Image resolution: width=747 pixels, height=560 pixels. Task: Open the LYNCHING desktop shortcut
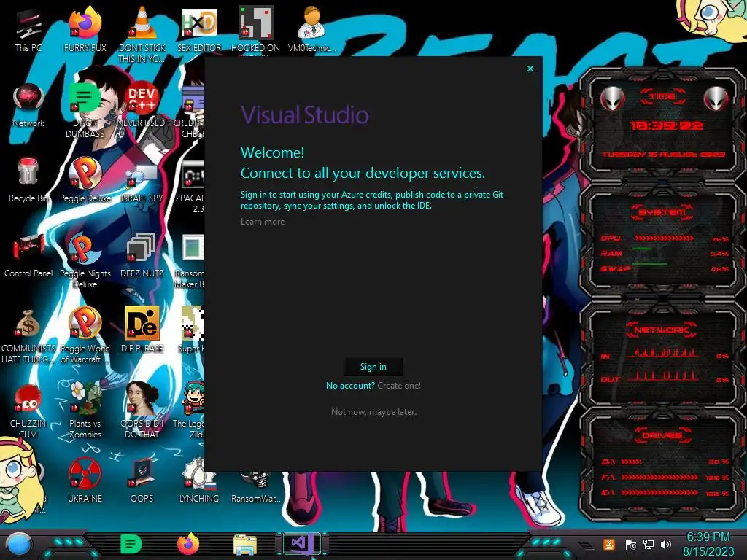tap(199, 481)
